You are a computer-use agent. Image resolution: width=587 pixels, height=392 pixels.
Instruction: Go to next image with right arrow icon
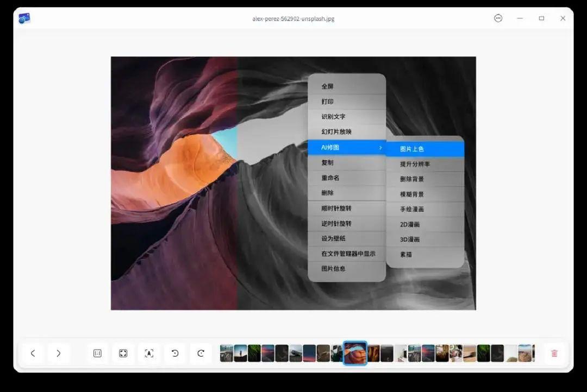59,353
